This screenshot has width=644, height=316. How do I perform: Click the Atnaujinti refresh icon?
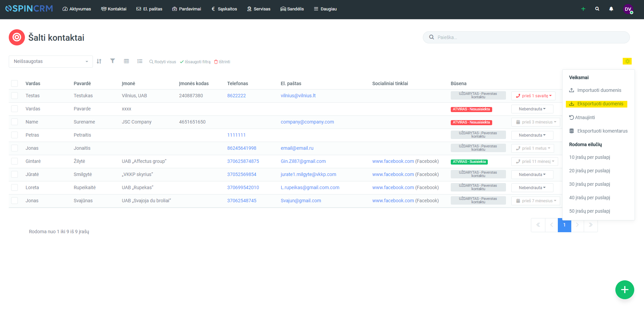tap(571, 117)
